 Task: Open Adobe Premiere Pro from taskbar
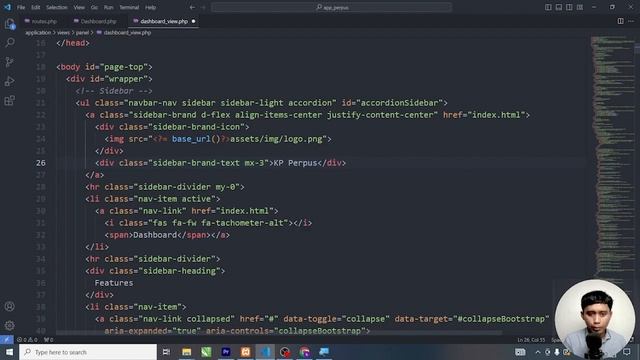tap(226, 352)
